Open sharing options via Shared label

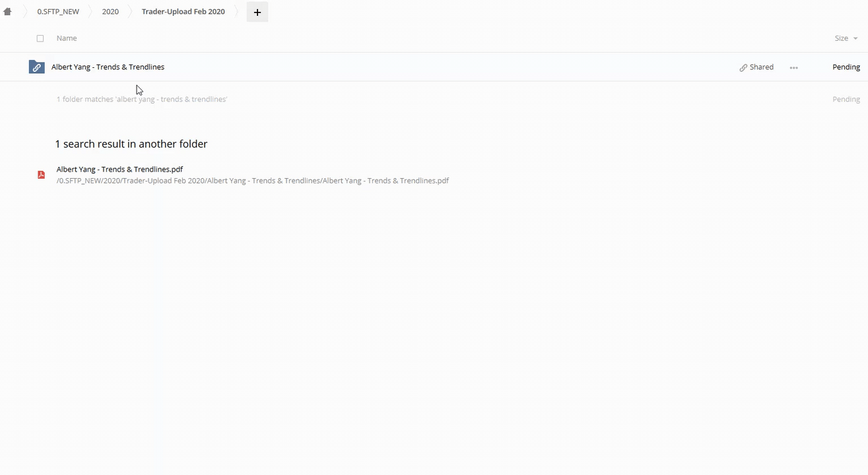coord(761,67)
